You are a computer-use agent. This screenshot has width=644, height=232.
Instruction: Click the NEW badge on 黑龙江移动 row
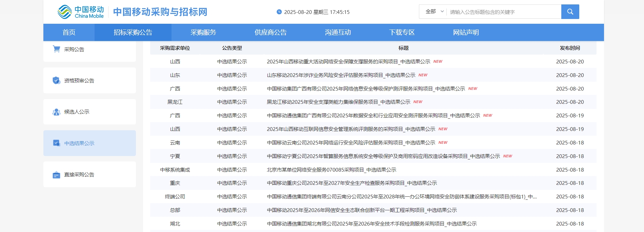click(x=418, y=102)
